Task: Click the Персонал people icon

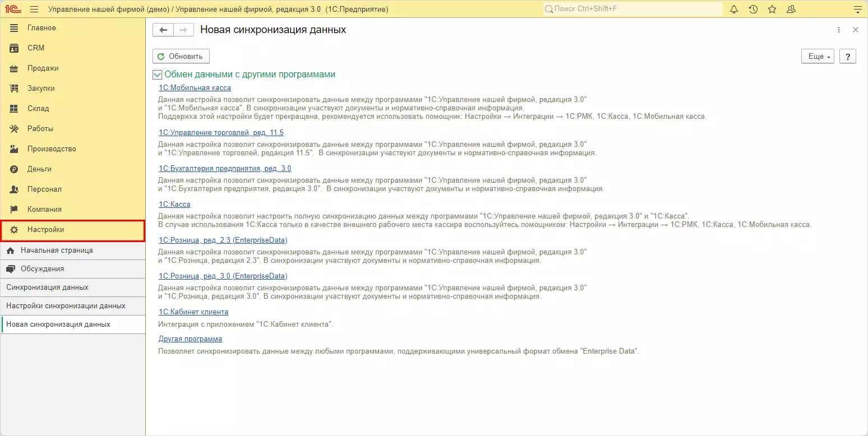Action: click(x=15, y=189)
